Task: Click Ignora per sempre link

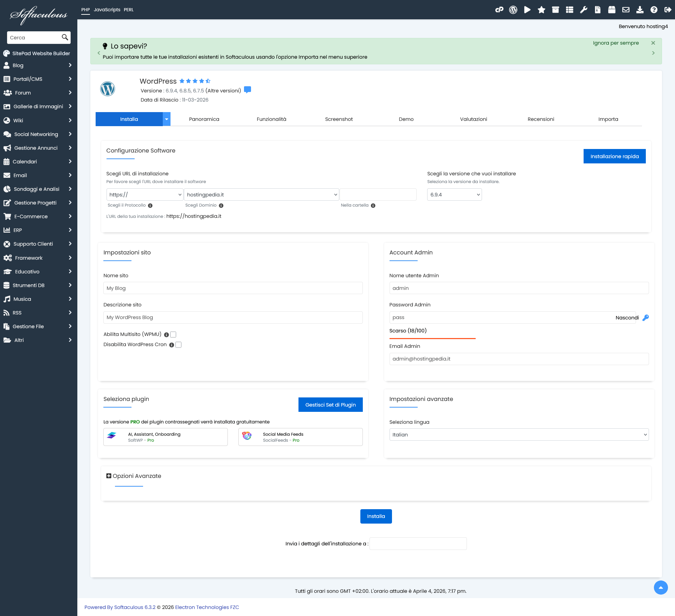Action: click(616, 43)
